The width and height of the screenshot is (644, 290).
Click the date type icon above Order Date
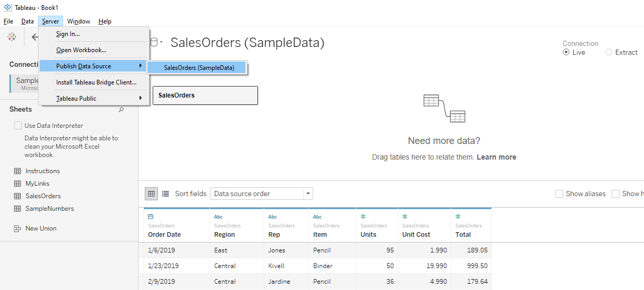[x=151, y=216]
